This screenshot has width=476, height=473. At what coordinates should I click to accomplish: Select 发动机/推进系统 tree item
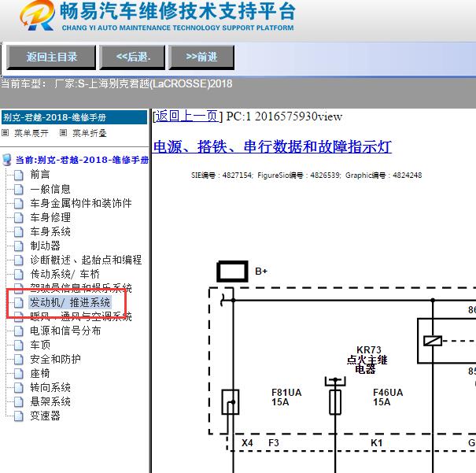coord(70,302)
